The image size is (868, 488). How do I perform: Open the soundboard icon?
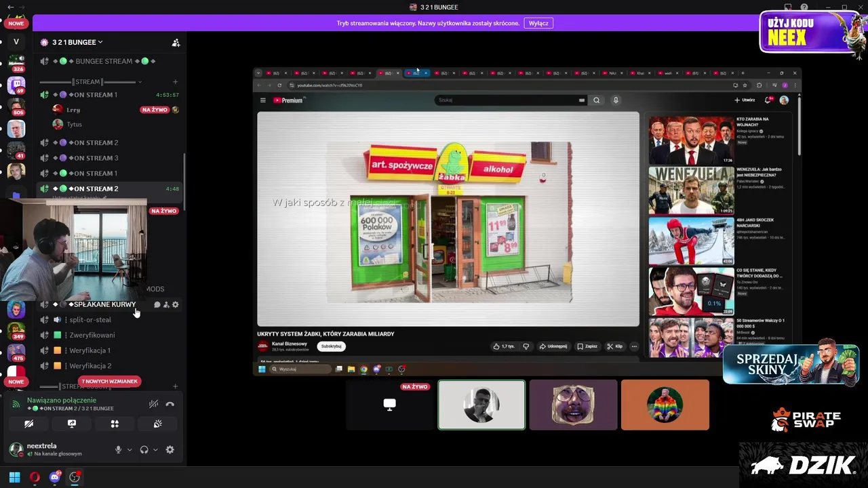point(157,424)
